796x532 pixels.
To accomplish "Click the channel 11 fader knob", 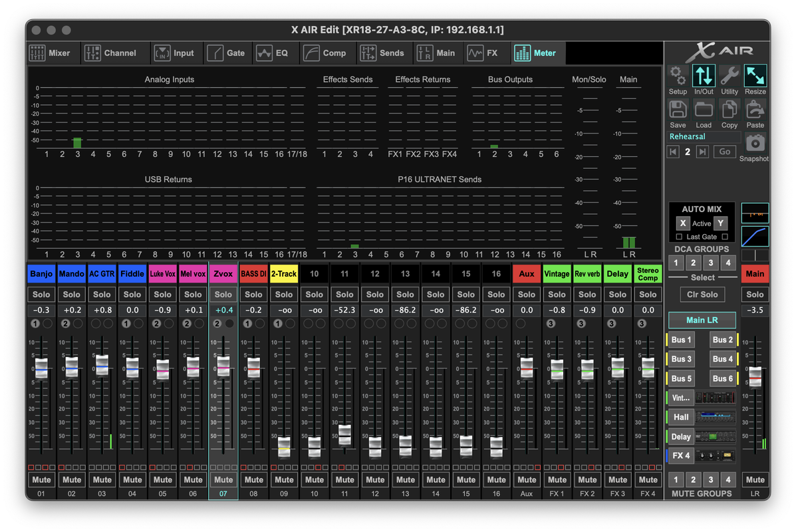I will (x=344, y=434).
